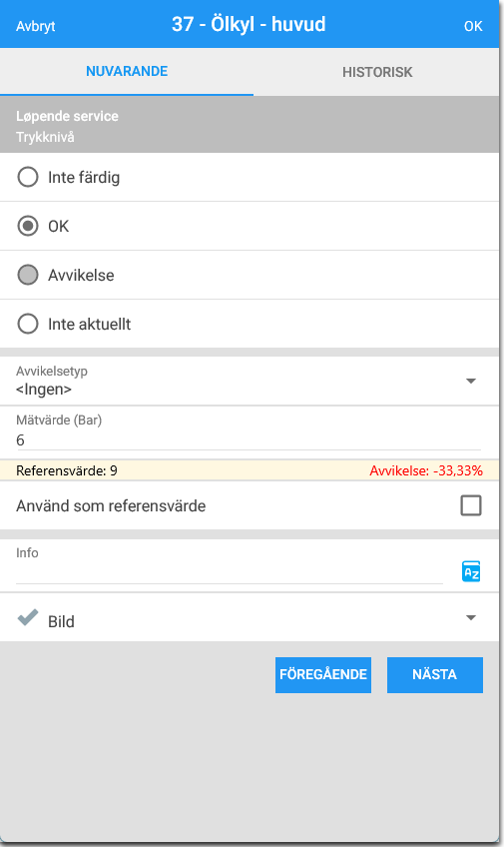
Task: Click the Referensvärde: 9 info bar
Action: click(250, 470)
